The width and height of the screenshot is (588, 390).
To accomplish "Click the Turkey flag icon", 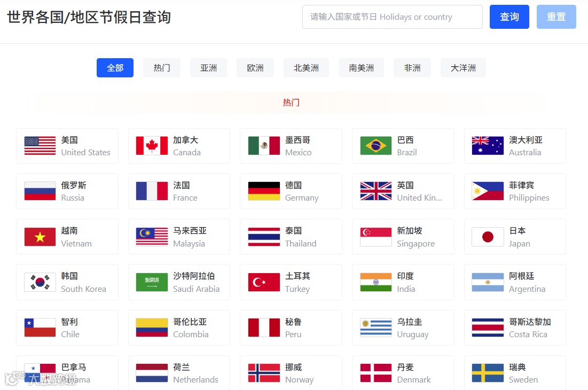I will point(264,282).
